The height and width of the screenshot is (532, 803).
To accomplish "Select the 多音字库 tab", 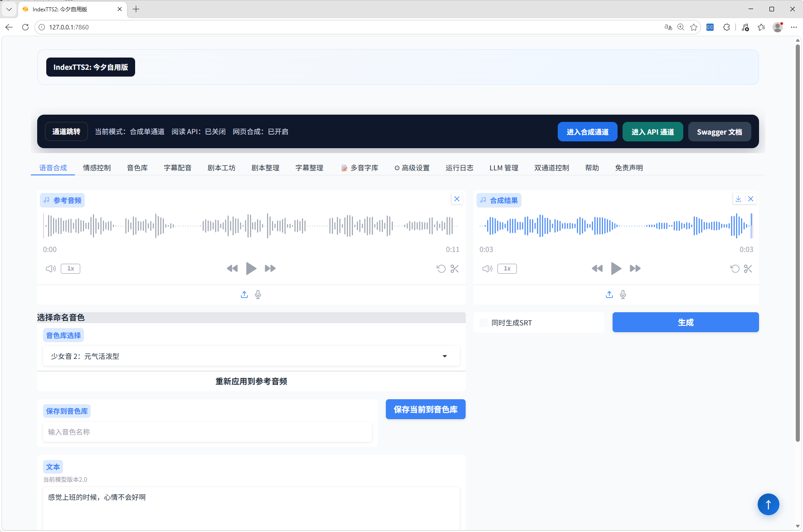I will pyautogui.click(x=360, y=168).
